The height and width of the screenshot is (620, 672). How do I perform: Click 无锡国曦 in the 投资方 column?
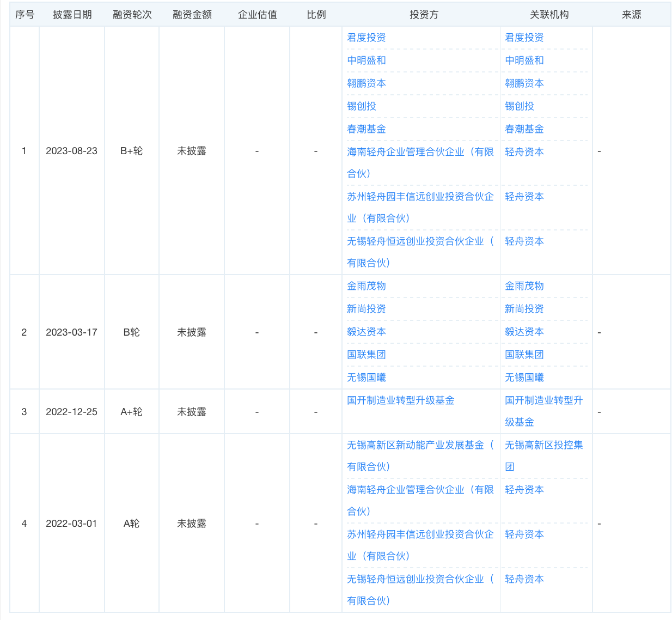click(x=366, y=378)
